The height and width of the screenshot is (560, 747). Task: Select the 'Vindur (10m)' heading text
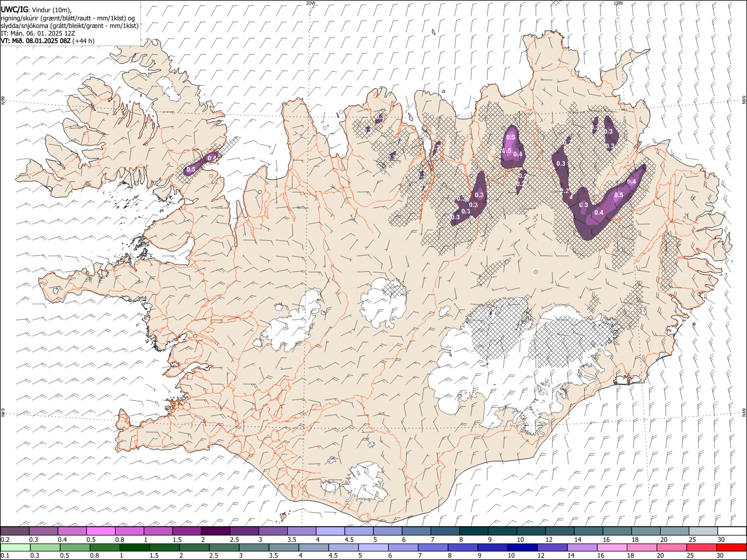[50, 10]
